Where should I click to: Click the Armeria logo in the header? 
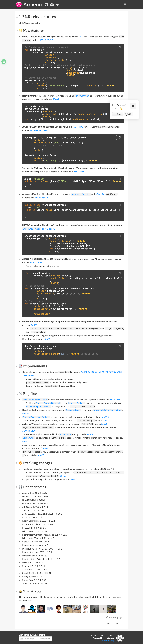point(29,4)
